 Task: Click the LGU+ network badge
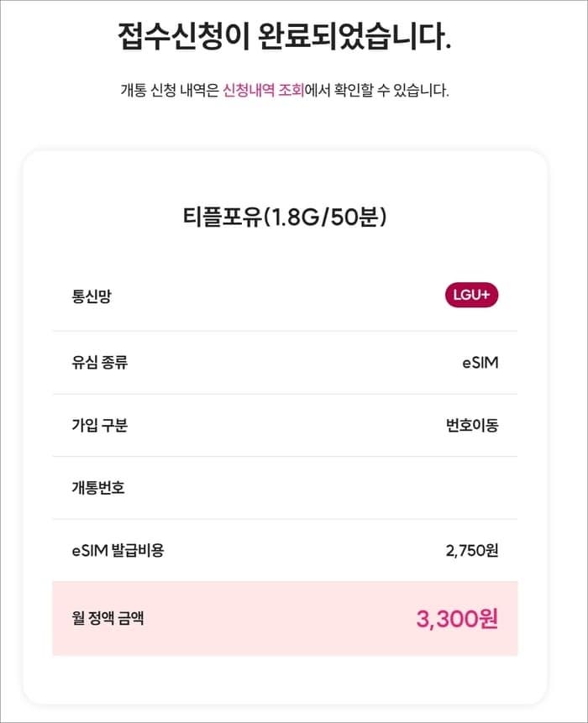471,295
